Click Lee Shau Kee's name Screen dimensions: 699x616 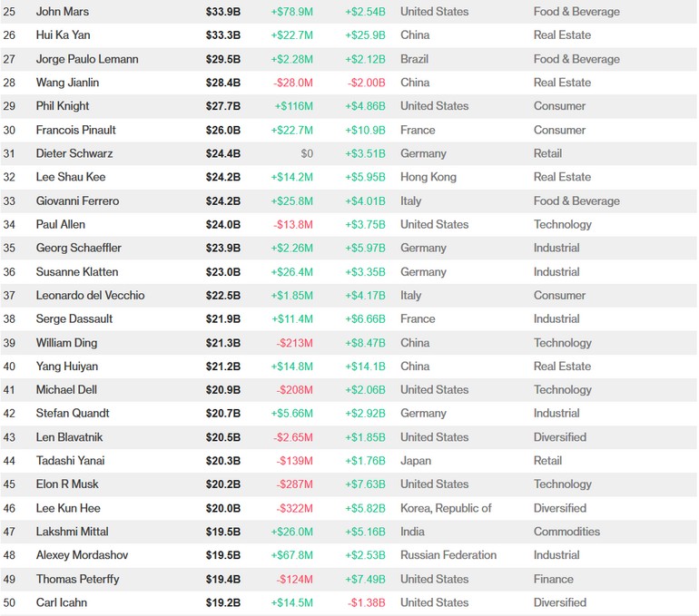(x=70, y=177)
